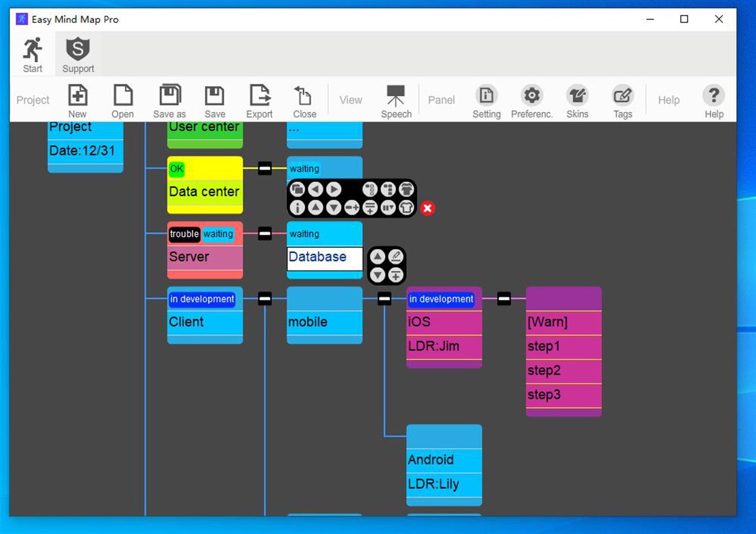Screen dimensions: 756x534
Task: Click the green OK tag on Data center
Action: click(x=176, y=169)
